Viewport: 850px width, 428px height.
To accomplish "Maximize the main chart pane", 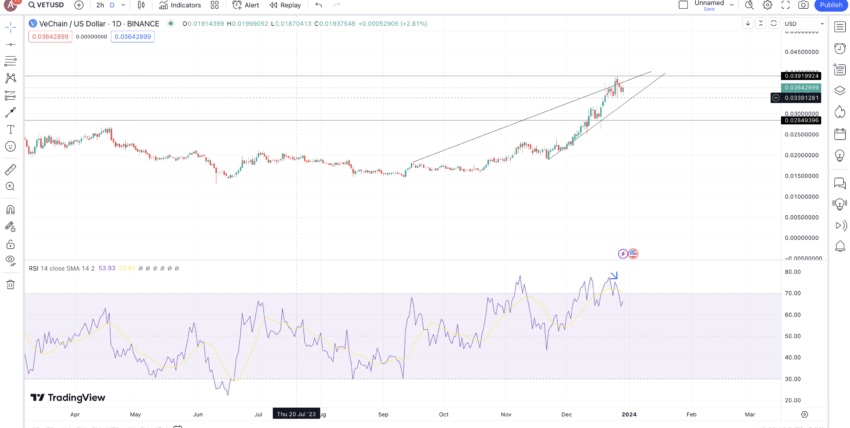I will [774, 23].
